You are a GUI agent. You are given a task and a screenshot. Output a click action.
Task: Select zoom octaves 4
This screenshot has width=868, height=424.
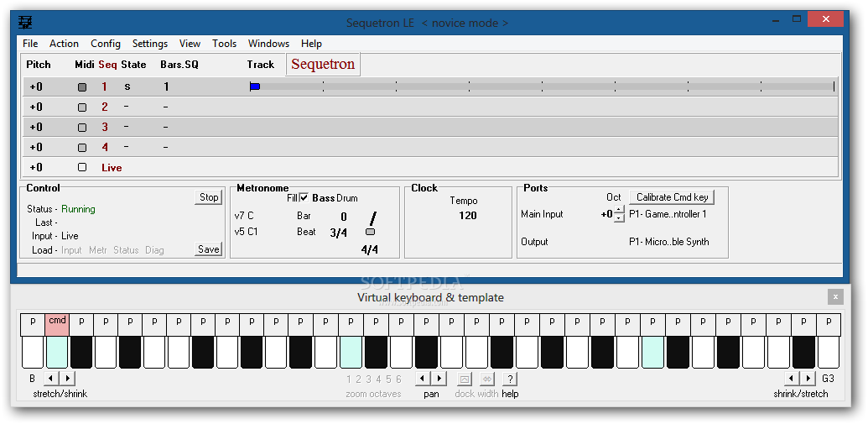point(378,380)
